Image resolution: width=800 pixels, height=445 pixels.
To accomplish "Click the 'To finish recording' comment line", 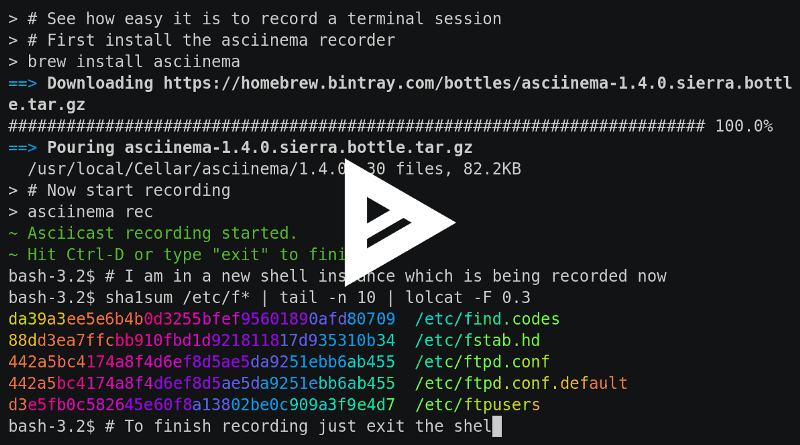I will pos(298,426).
